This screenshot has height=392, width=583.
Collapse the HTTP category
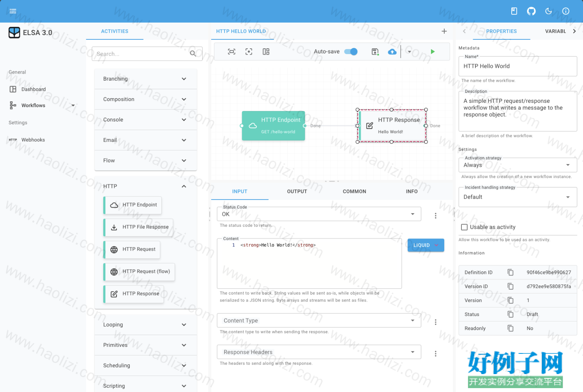click(x=145, y=186)
